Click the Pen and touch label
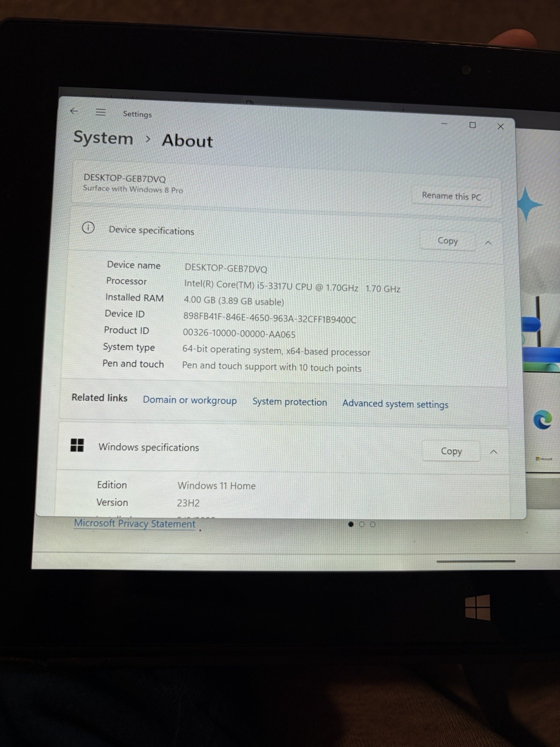 coord(133,364)
